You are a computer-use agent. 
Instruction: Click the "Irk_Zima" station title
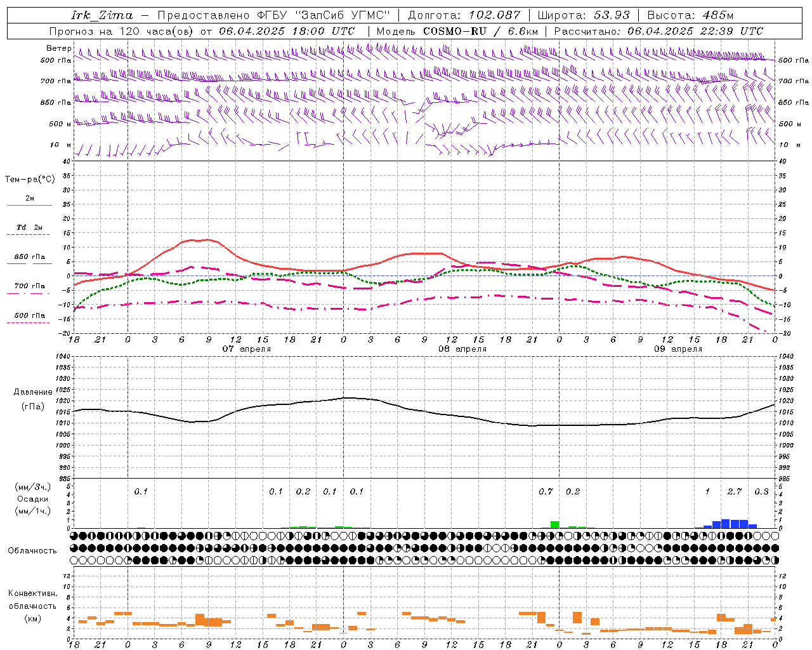coord(101,15)
